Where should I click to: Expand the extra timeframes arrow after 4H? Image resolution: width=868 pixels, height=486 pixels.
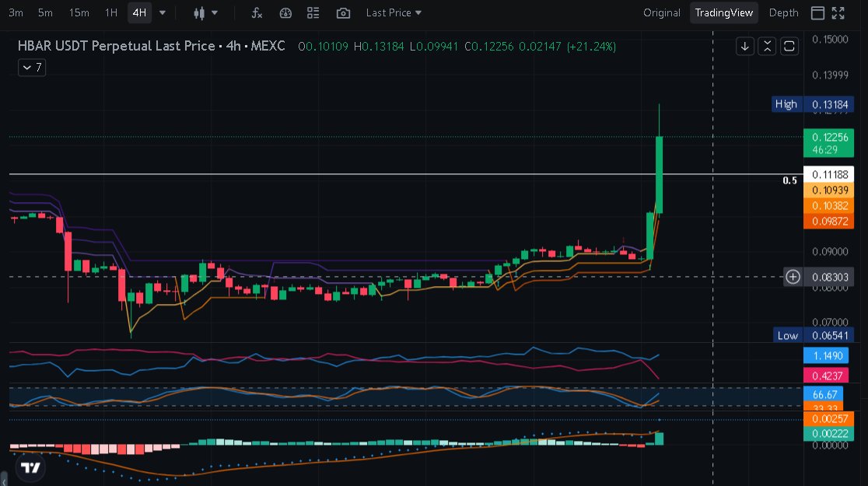(163, 12)
